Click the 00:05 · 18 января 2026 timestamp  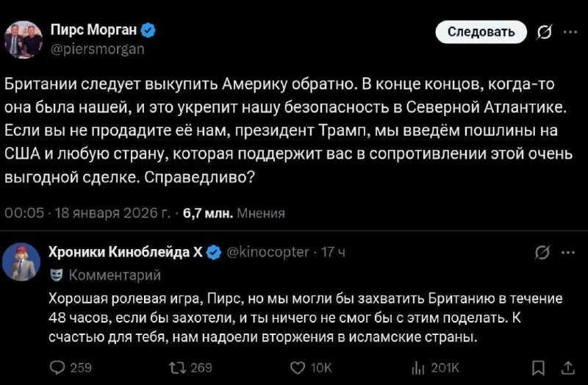(x=87, y=213)
